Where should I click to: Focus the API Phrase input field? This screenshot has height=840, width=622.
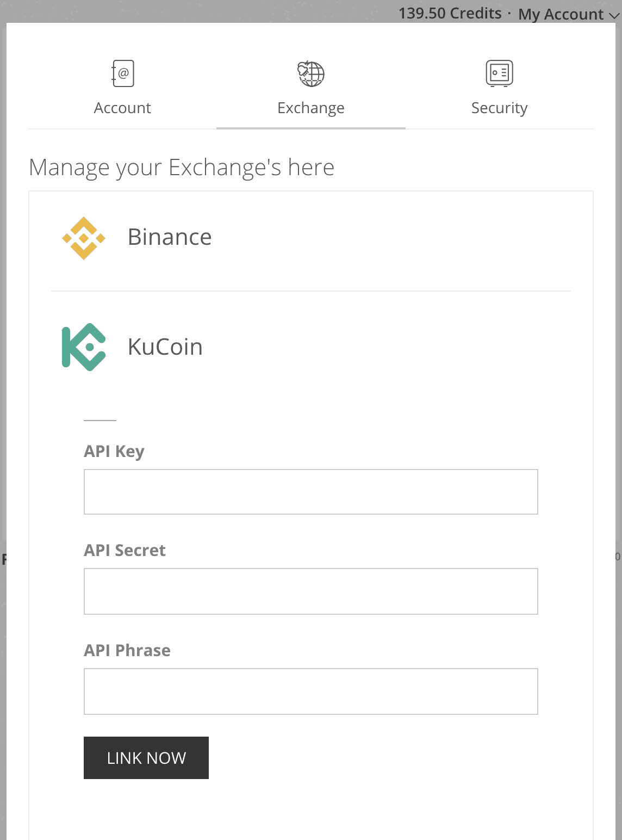click(x=311, y=691)
